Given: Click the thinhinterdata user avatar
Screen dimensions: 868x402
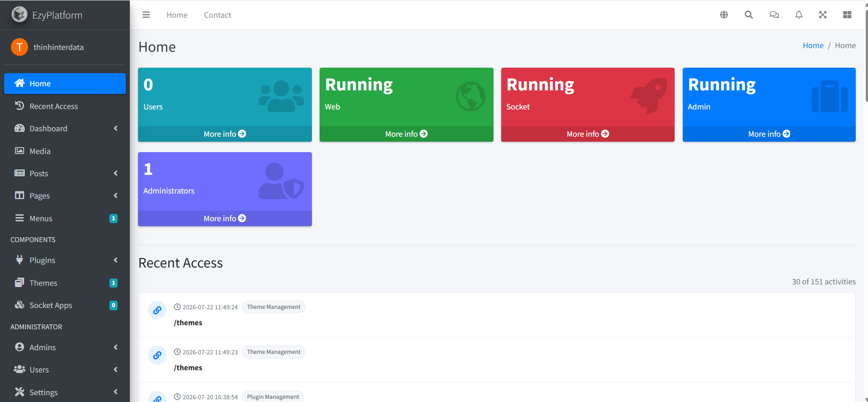Looking at the screenshot, I should 20,47.
